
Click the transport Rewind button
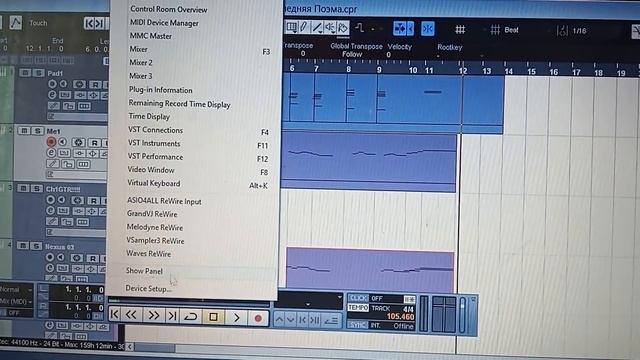click(x=131, y=315)
